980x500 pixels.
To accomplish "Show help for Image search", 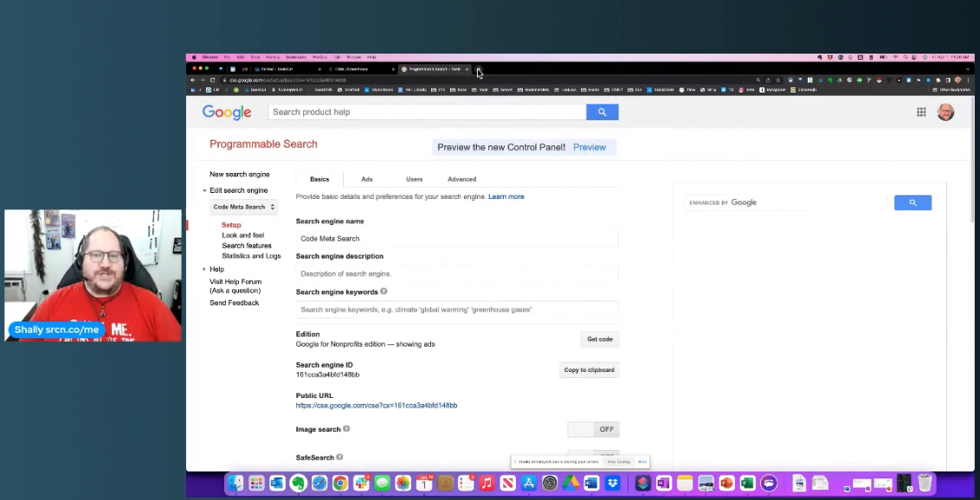I will tap(346, 429).
